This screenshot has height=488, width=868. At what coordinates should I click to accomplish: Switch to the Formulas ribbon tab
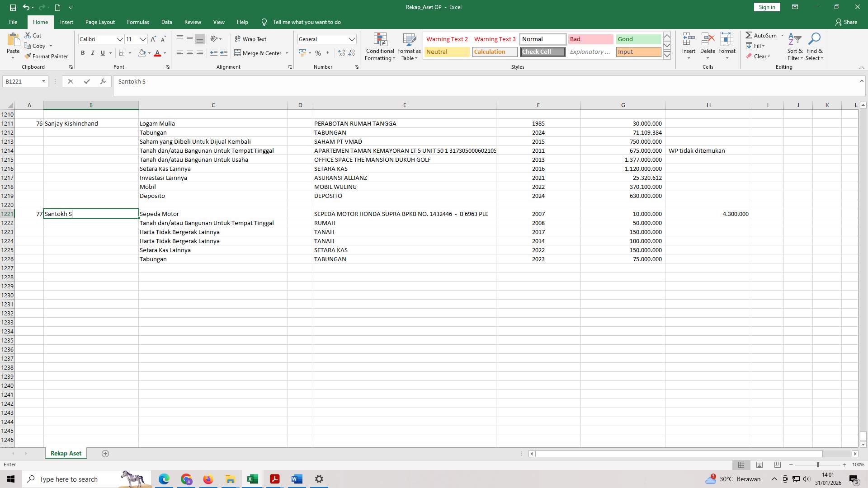point(138,22)
